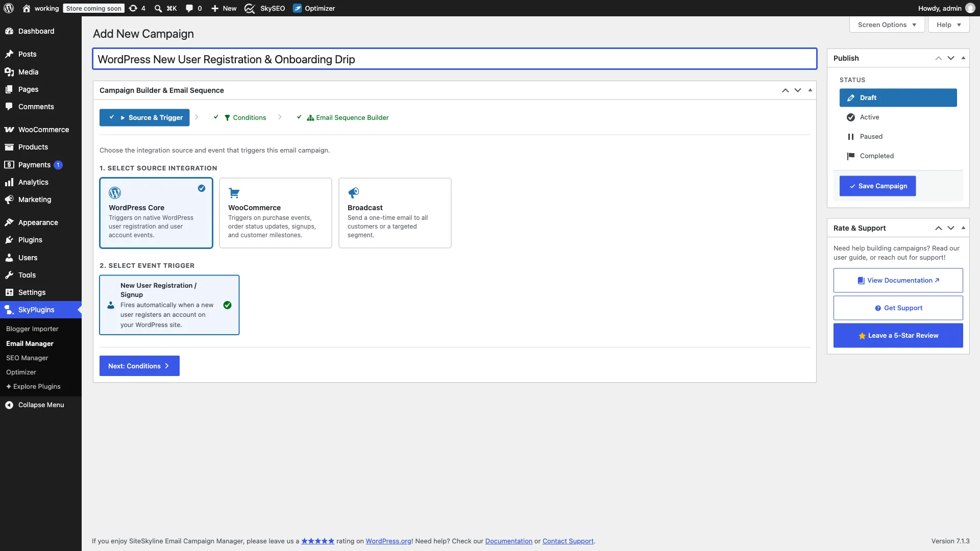Switch to the Conditions step
This screenshot has height=551, width=980.
click(x=240, y=118)
